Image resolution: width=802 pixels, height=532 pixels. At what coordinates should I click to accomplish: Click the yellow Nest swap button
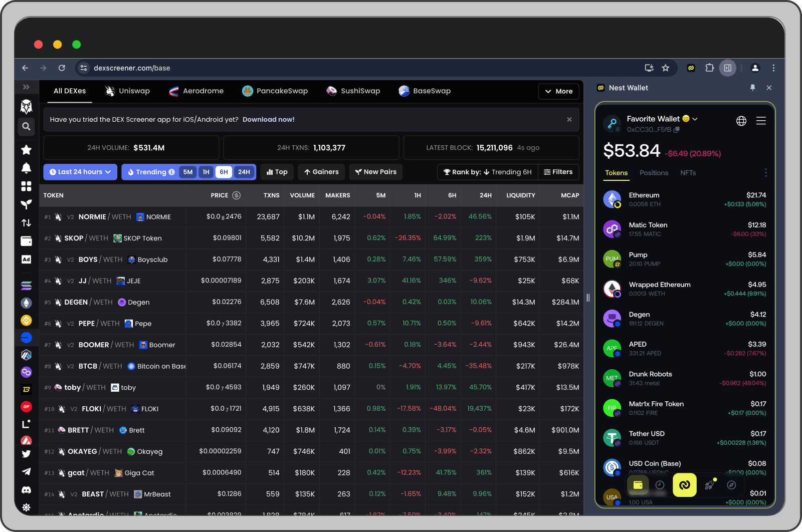click(x=684, y=485)
